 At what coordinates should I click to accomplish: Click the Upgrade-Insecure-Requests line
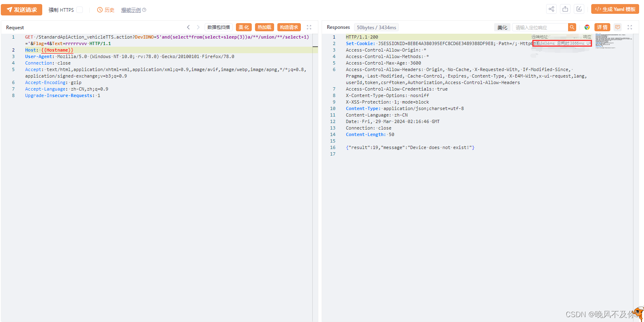coord(63,95)
